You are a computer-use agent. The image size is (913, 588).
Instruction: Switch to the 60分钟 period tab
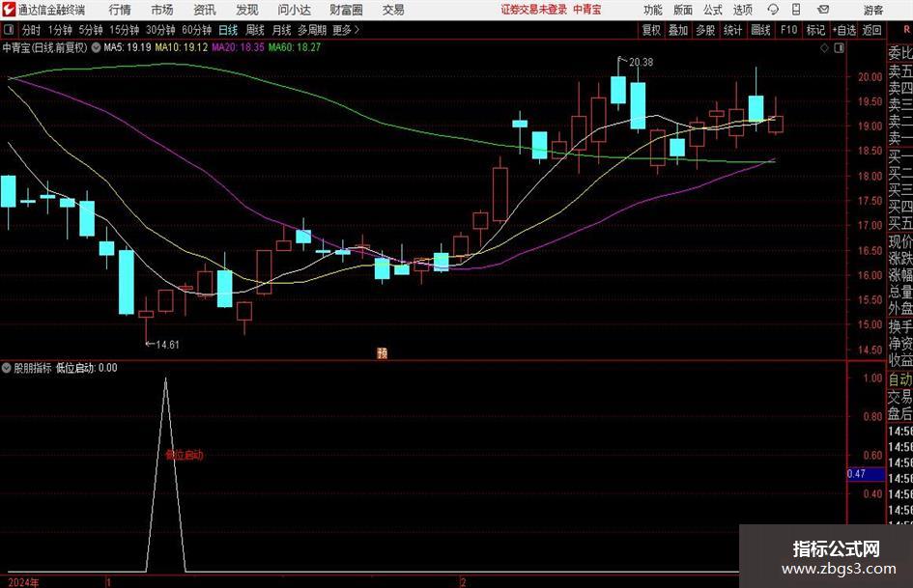[197, 30]
